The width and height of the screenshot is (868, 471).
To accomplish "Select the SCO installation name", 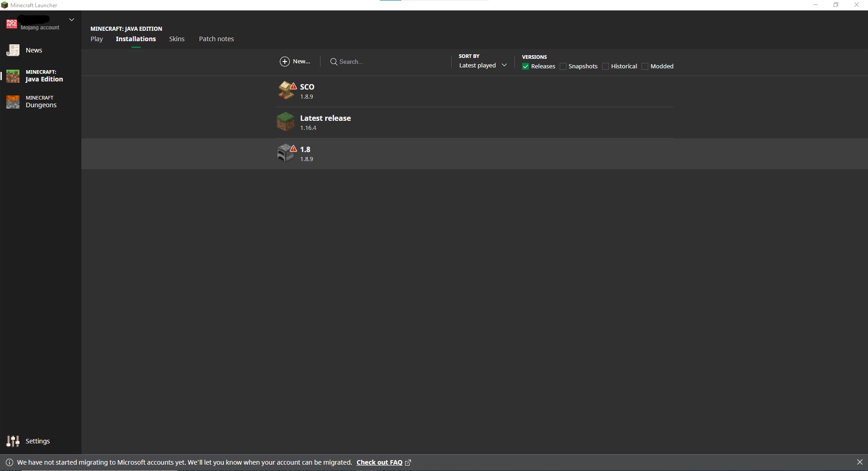I will pyautogui.click(x=307, y=87).
